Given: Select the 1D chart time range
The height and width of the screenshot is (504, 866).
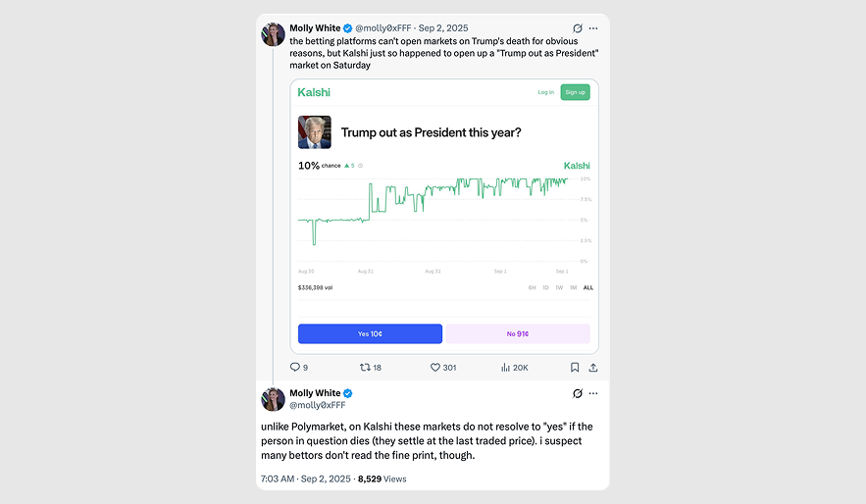Looking at the screenshot, I should pos(546,287).
